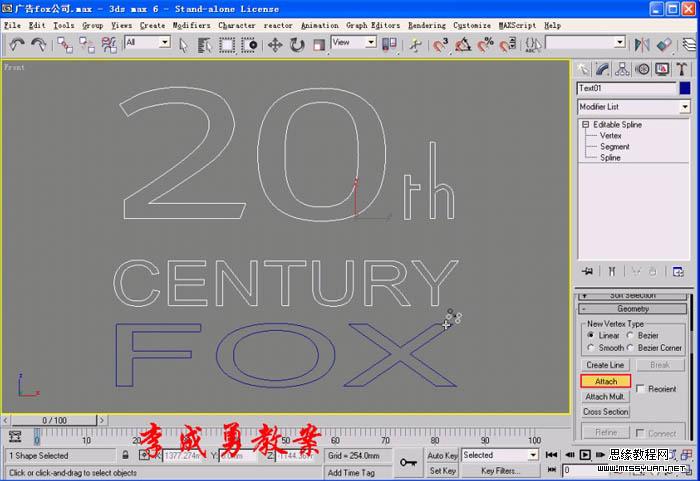Select Spline sub-object level
700x481 pixels.
[x=610, y=158]
